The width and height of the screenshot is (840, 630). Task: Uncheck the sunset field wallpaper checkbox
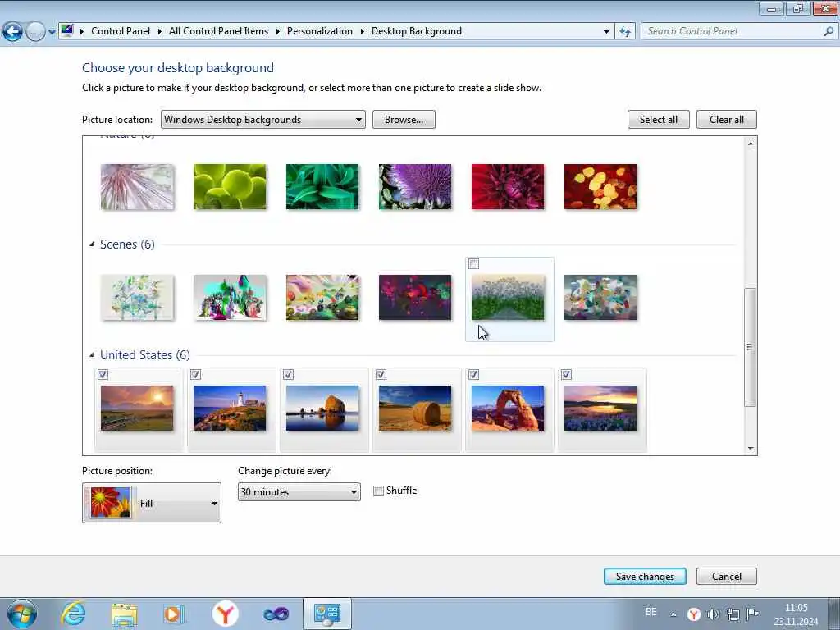[x=103, y=374]
